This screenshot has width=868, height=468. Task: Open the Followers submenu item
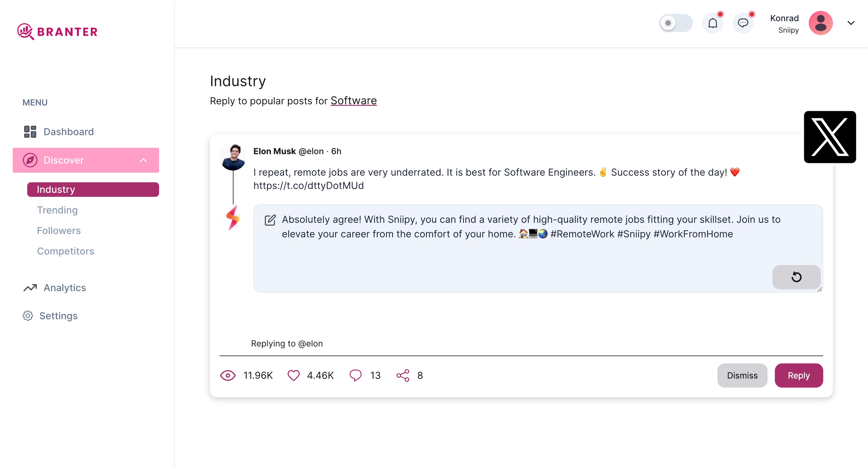[59, 231]
